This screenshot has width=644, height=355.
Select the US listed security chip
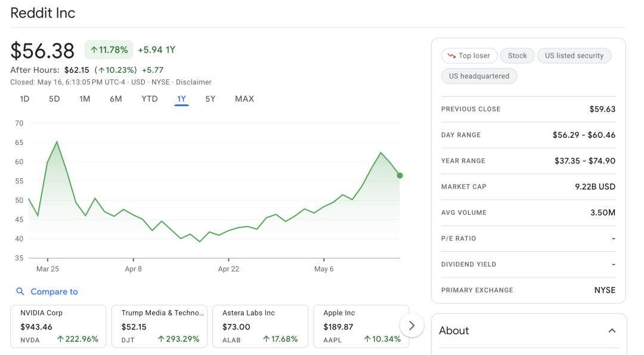coord(574,56)
